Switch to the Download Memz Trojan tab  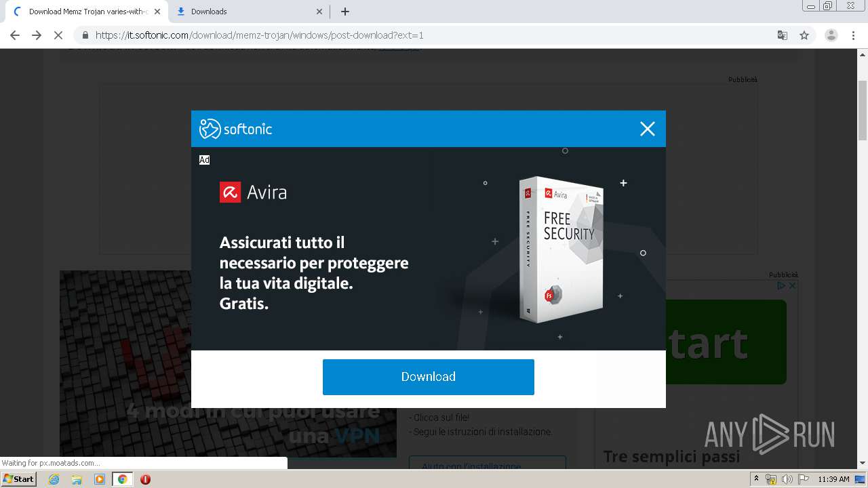point(84,12)
